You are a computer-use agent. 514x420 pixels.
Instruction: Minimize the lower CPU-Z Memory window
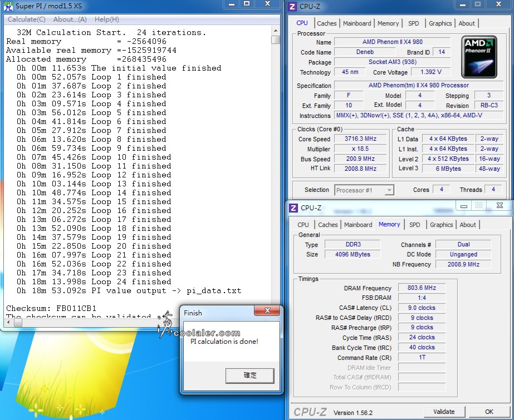click(x=464, y=206)
